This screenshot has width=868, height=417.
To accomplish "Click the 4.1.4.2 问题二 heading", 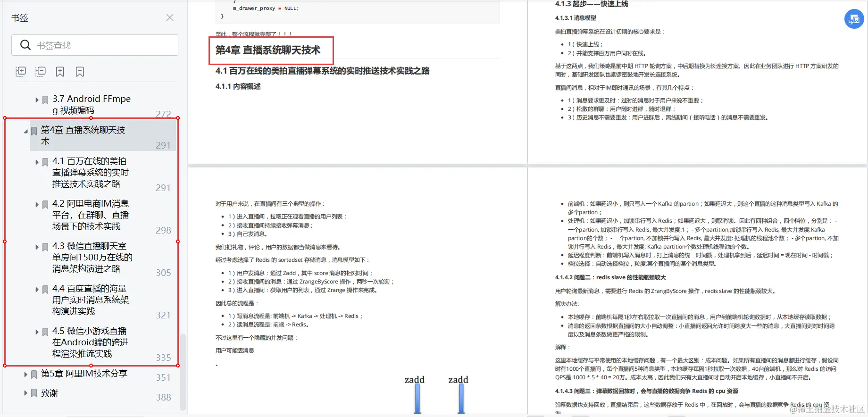I will click(610, 277).
